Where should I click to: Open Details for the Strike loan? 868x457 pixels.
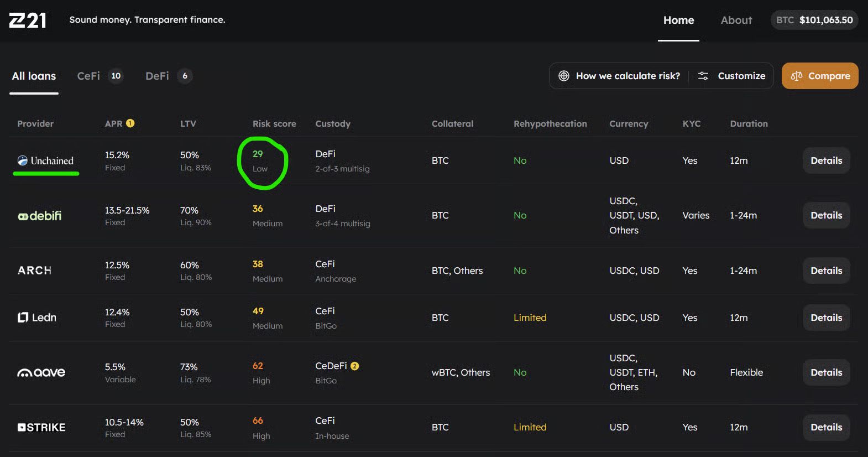[826, 427]
